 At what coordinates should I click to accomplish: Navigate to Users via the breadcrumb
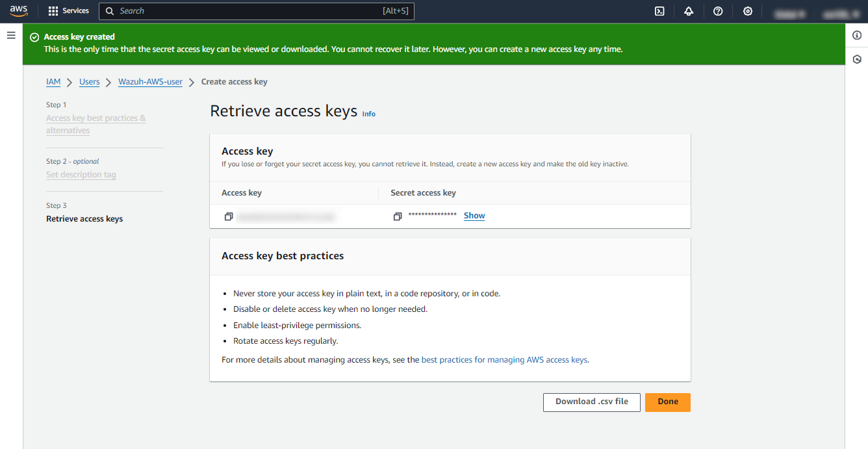pyautogui.click(x=89, y=81)
